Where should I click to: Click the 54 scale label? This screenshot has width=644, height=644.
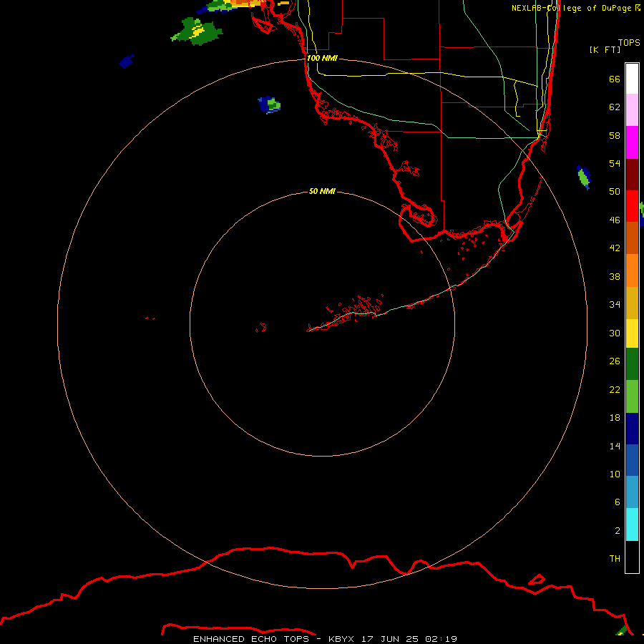[615, 163]
